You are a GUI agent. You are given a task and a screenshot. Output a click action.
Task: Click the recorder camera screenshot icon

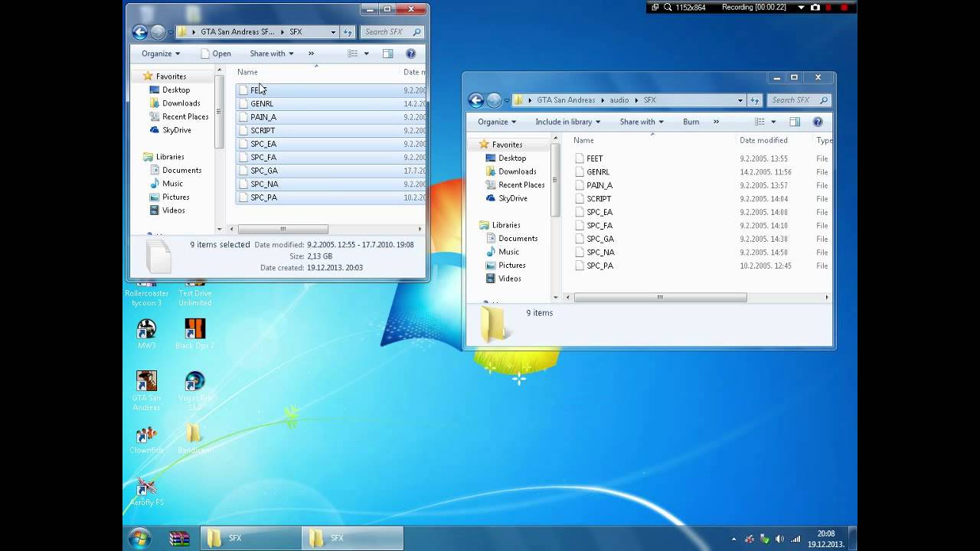pos(815,8)
